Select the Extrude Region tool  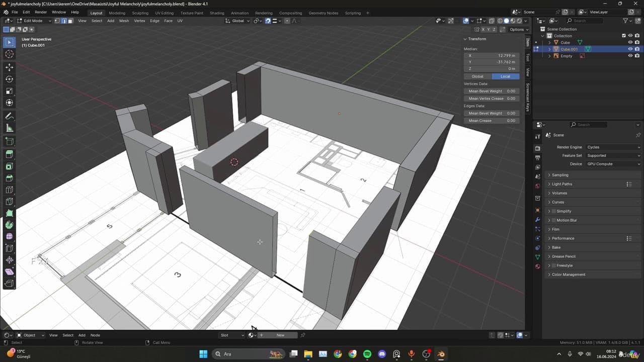pos(9,154)
